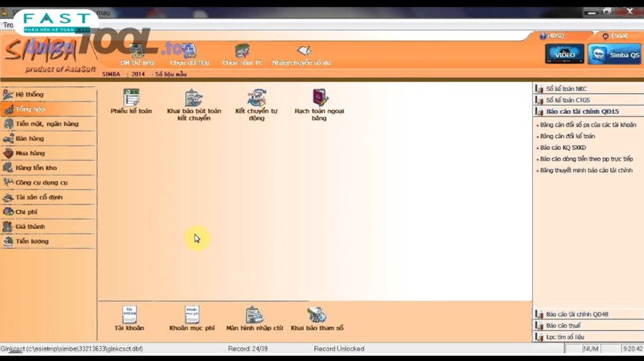Click the SIMBA breadcrumb label
This screenshot has height=361, width=644.
coord(111,74)
